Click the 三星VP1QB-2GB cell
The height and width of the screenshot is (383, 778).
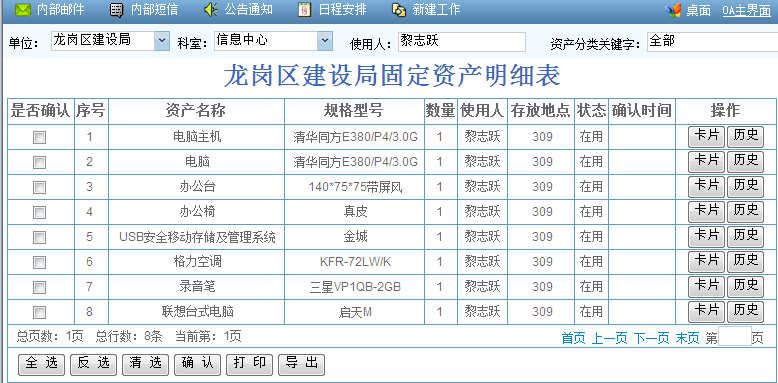click(x=355, y=287)
